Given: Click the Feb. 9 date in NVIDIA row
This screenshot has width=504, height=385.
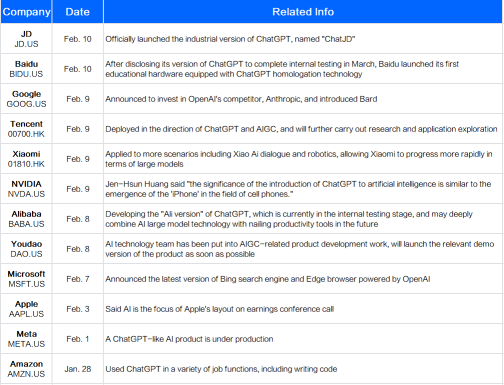Looking at the screenshot, I should click(x=78, y=189).
